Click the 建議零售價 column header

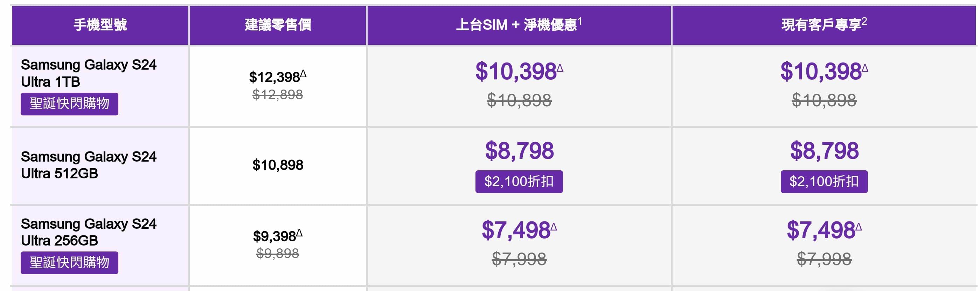pos(278,25)
